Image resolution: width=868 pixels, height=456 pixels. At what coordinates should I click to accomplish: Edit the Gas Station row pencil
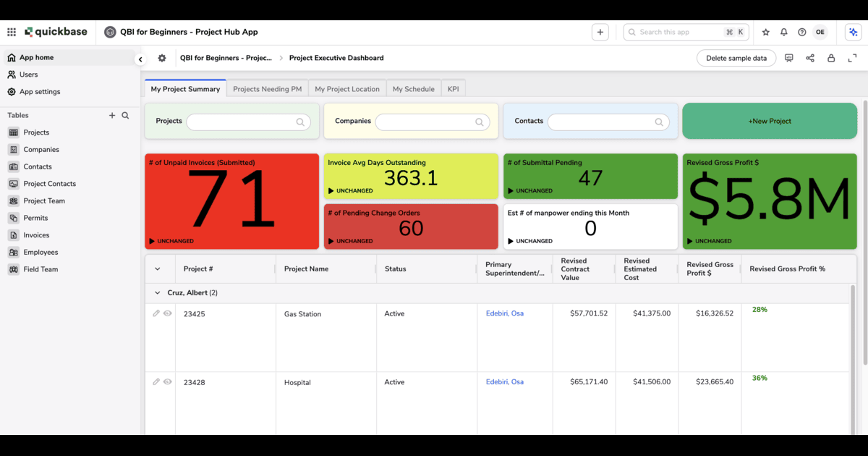pos(156,313)
